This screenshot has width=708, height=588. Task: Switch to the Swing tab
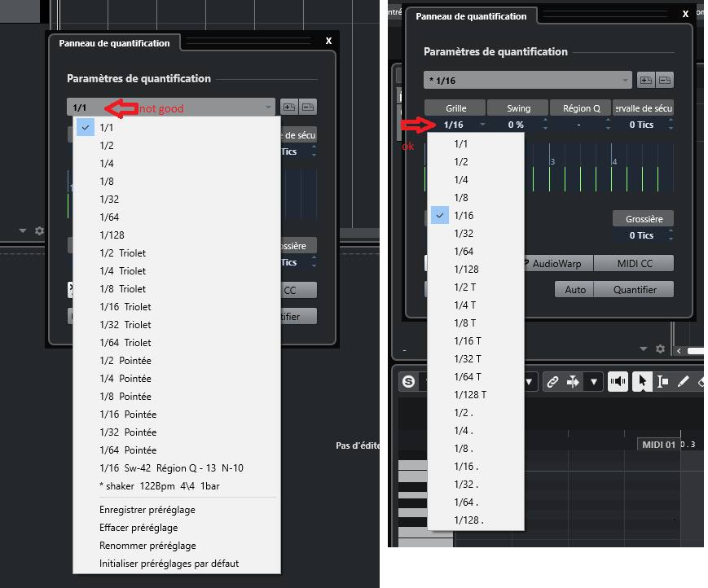517,107
